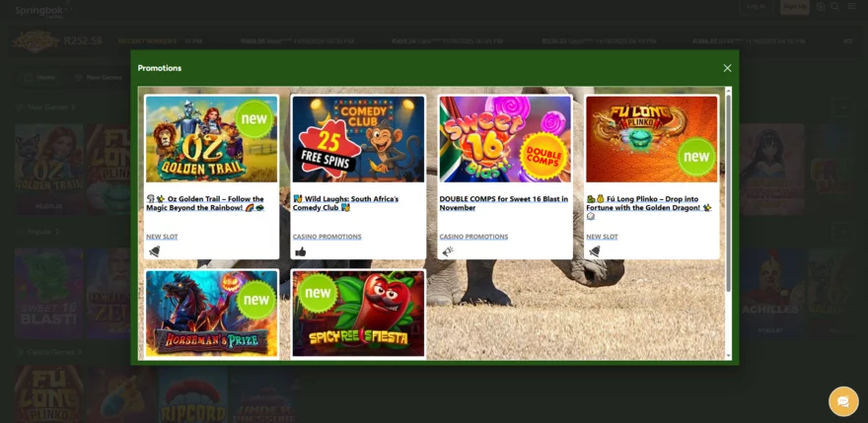Click Casino Promotions tag under Wild Laughs
Image resolution: width=868 pixels, height=423 pixels.
pyautogui.click(x=326, y=237)
